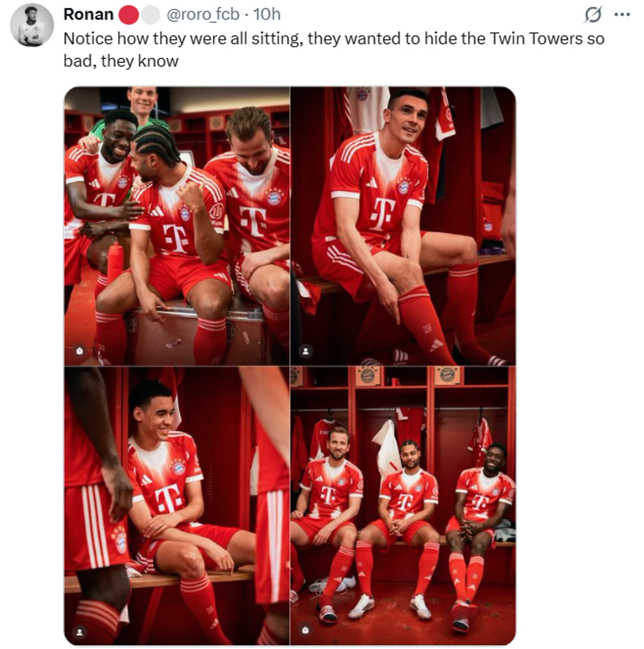Open top-left photo of three laughing players

177,226
